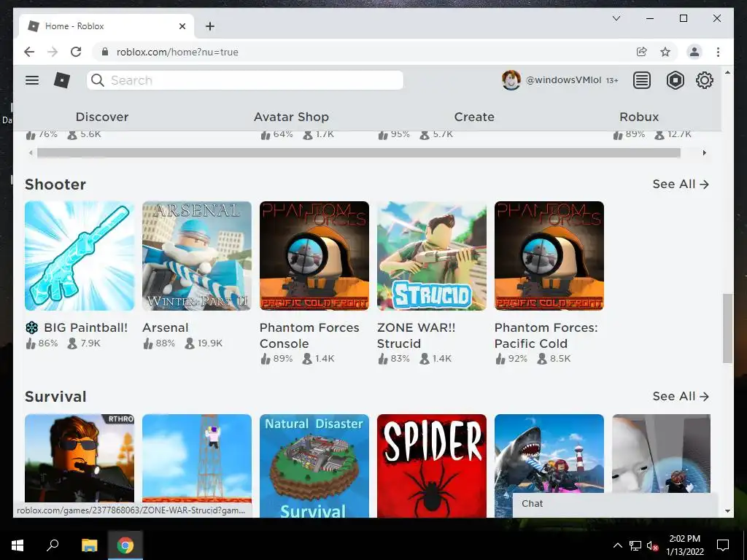Open the Natural Disaster Survival thumbnail
Screen dimensions: 747x560
314,466
